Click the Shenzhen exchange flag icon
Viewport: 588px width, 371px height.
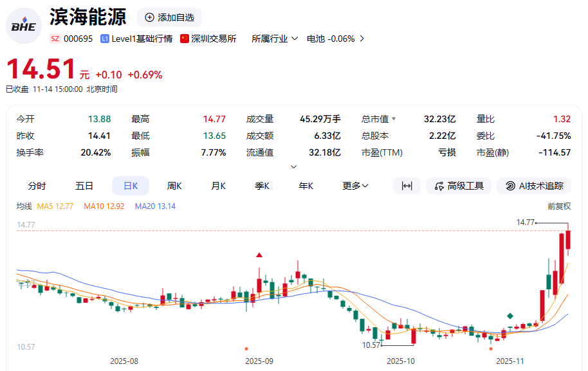tap(185, 39)
